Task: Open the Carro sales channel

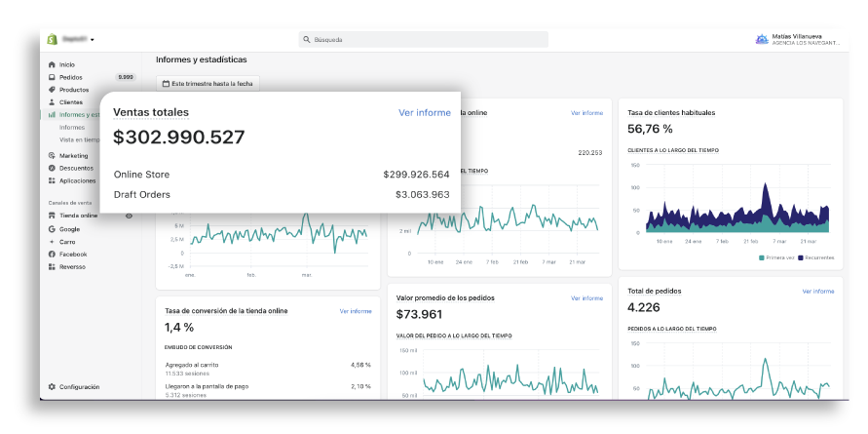Action: coord(67,242)
